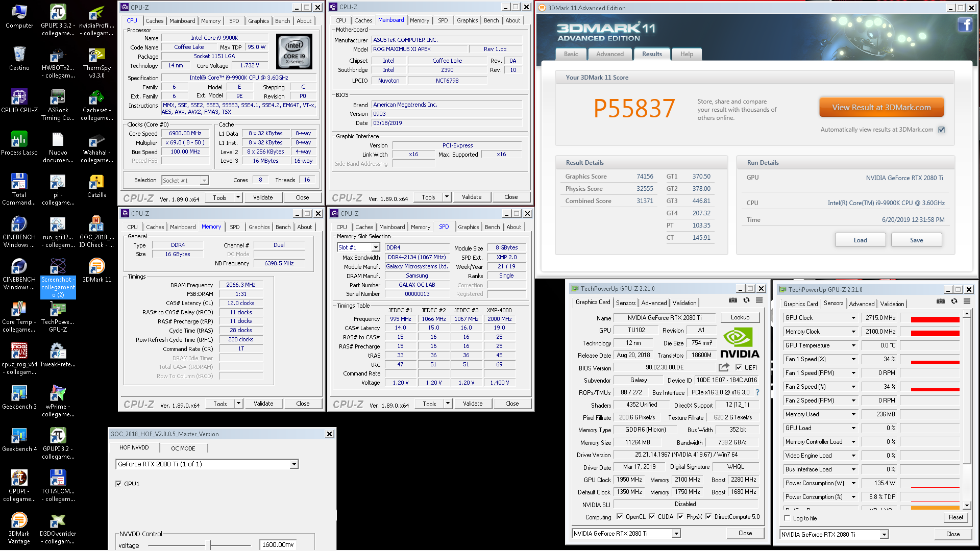Click Reset button in GPU-Z Sensors
The height and width of the screenshot is (551, 980).
click(956, 517)
